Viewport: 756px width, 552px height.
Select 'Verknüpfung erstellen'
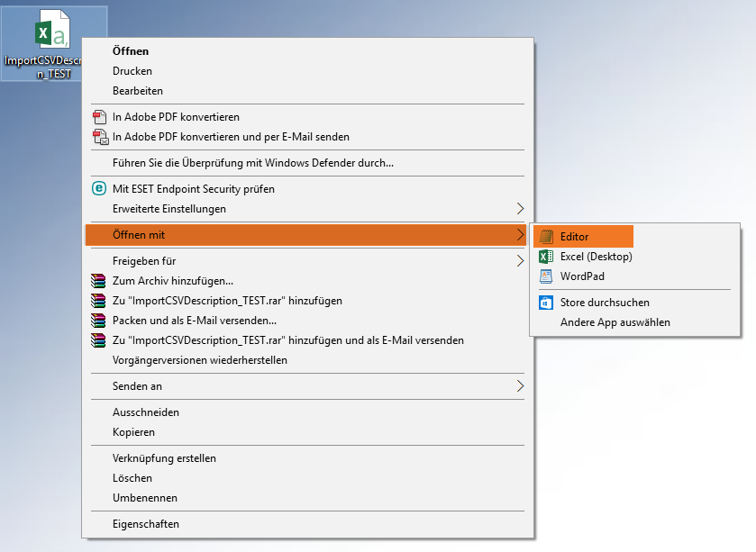coord(308,458)
